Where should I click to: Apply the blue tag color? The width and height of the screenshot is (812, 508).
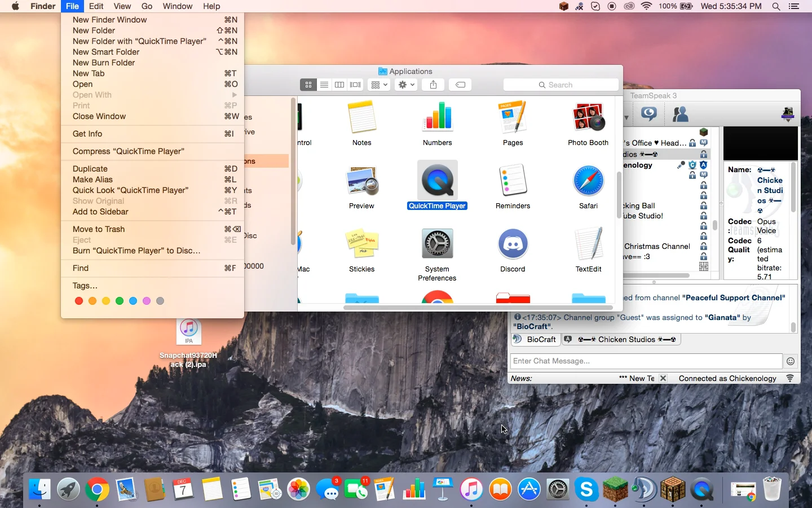pos(133,301)
